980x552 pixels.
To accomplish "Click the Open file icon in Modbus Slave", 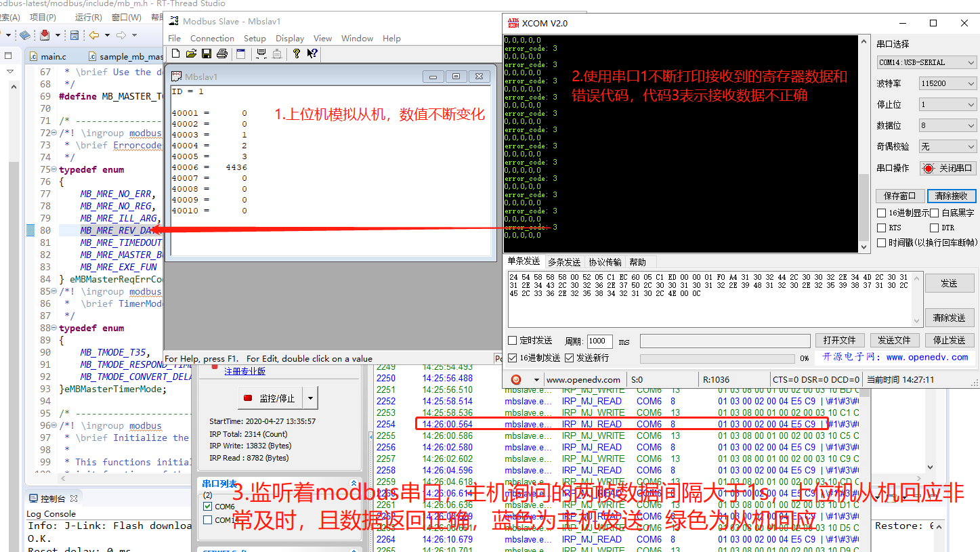I will 192,54.
